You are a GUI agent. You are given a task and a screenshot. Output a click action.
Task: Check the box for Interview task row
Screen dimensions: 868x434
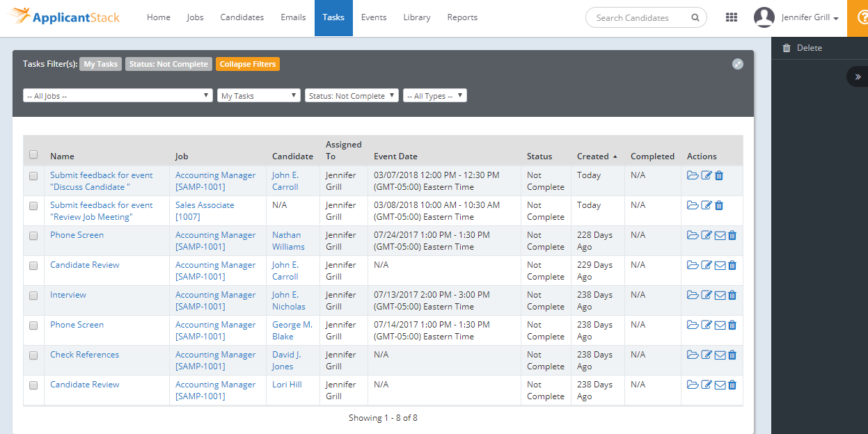coord(33,296)
